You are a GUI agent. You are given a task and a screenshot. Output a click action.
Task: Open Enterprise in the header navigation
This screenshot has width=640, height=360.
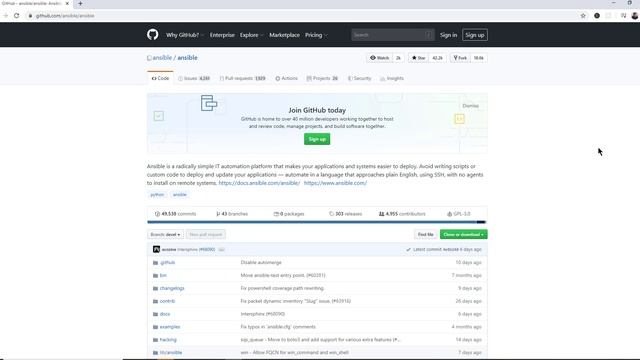coord(222,35)
